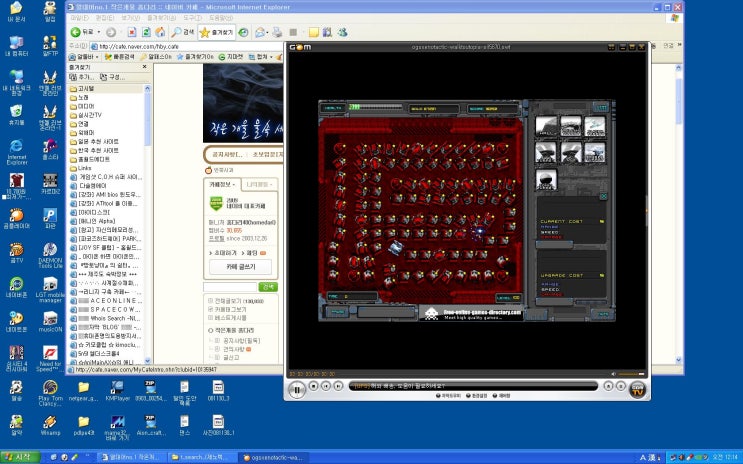Click the GOM TV round button
Image resolution: width=743 pixels, height=464 pixels.
(638, 390)
